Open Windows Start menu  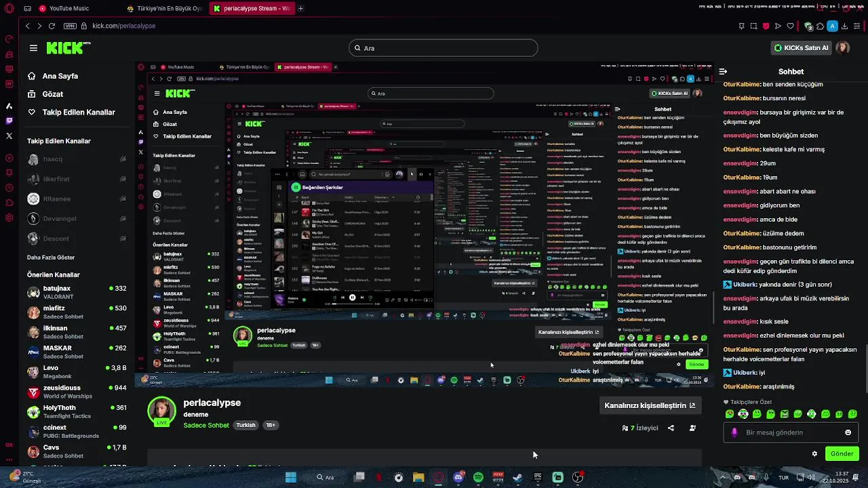(x=291, y=477)
